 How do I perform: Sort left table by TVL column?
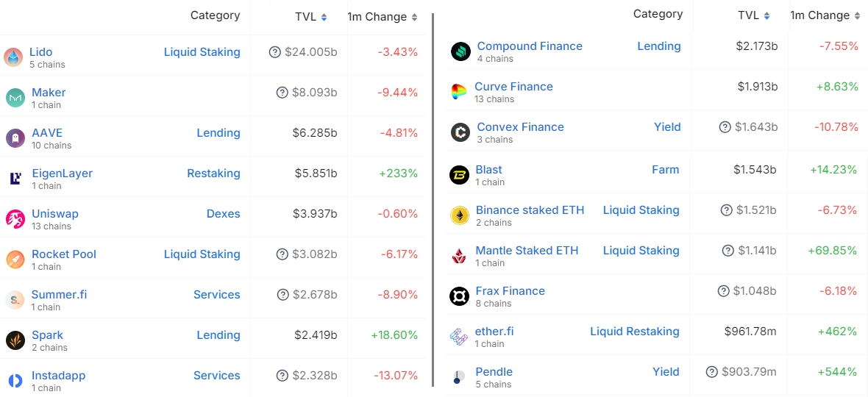[x=310, y=17]
